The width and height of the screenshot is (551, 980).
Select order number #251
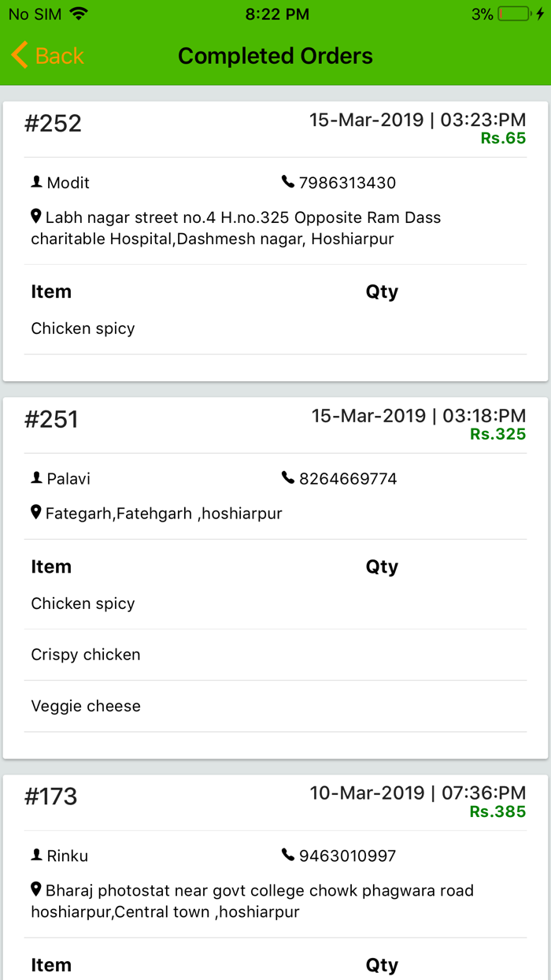(52, 419)
